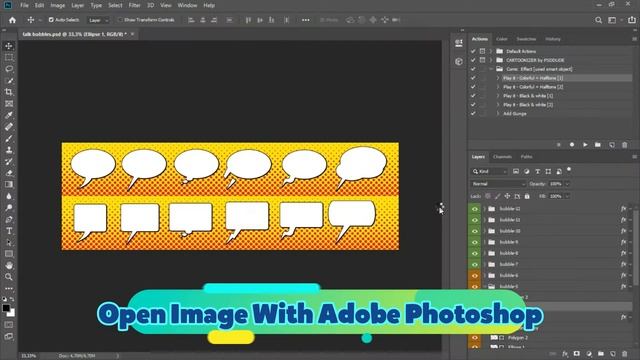Hide the bubble 6 layer group
640x360 pixels.
click(x=475, y=276)
